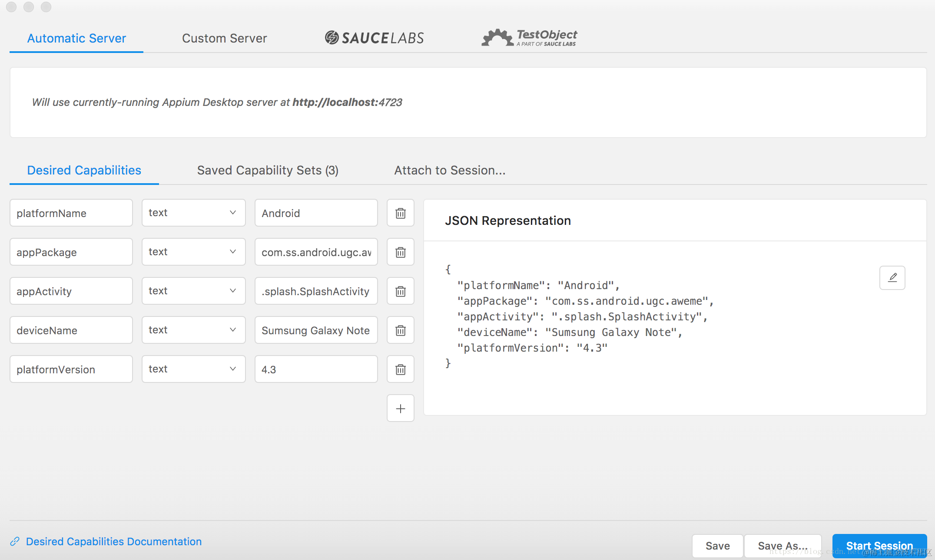Click the "deviceName" JSON line
The image size is (935, 560).
click(x=570, y=332)
